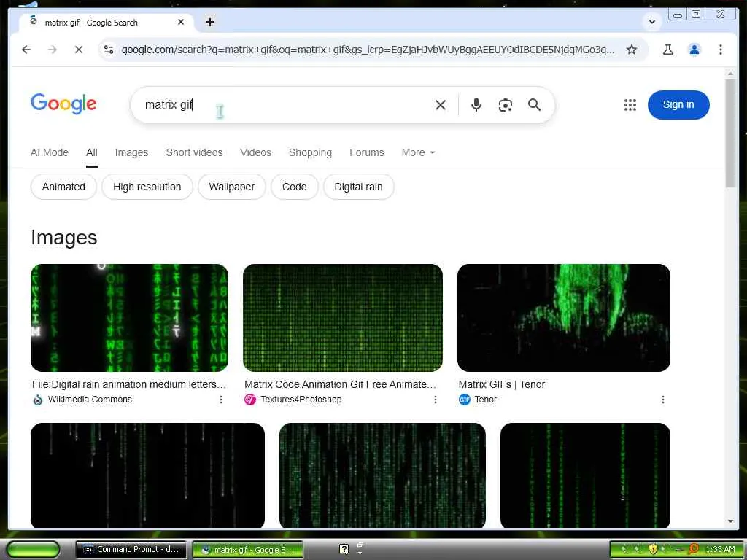Open the bottom-right matrix columns thumbnail
Screen dimensions: 747x560
(585, 475)
